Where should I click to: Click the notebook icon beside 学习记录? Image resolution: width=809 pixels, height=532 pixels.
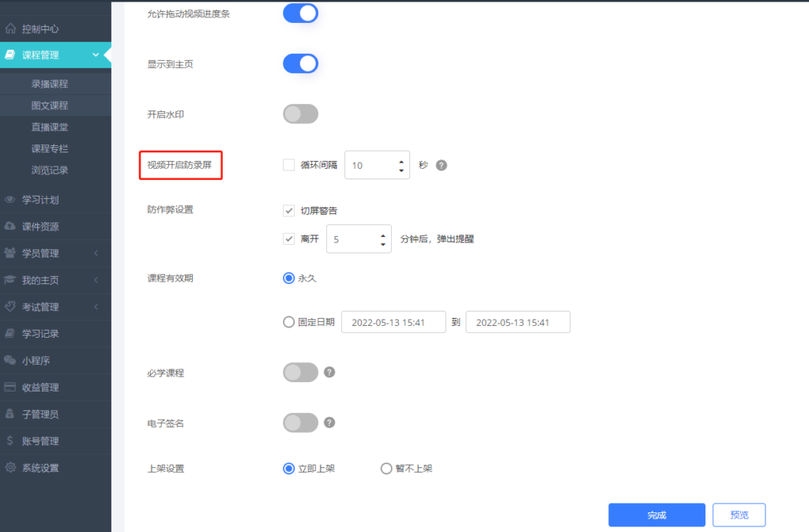[x=9, y=333]
